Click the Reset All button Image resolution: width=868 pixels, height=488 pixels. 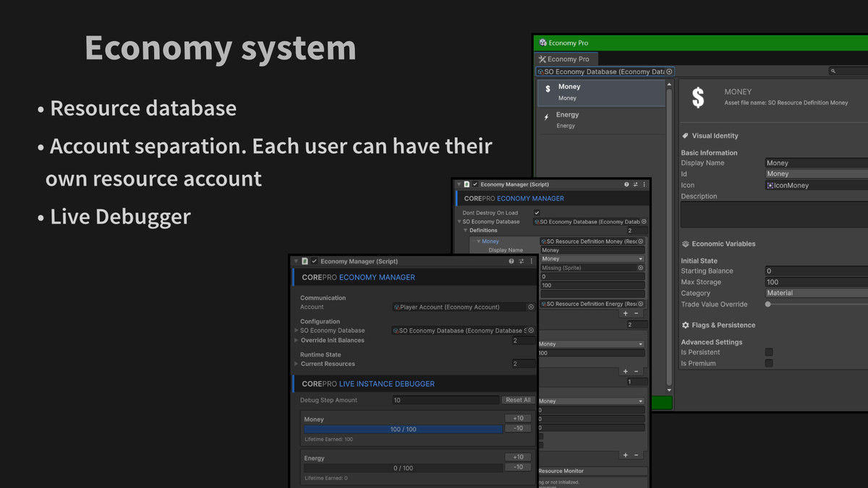click(x=518, y=400)
